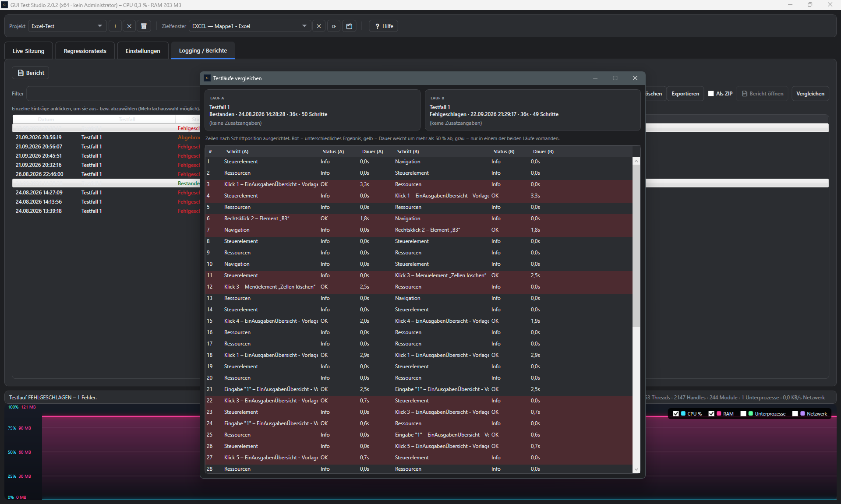Viewport: 841px width, 504px height.
Task: Click the window icon beside the refresh button
Action: (x=349, y=26)
